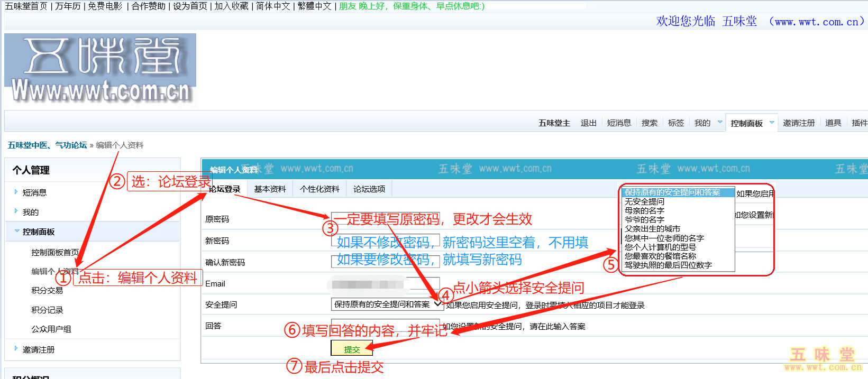Expand the 我的 section in the sidebar

16,211
